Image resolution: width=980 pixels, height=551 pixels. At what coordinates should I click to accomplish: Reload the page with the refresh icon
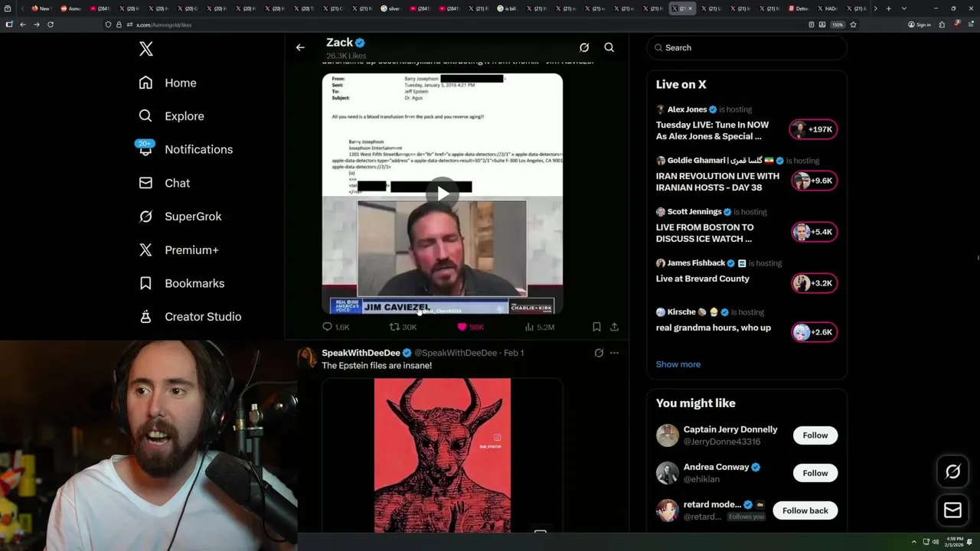tap(51, 24)
